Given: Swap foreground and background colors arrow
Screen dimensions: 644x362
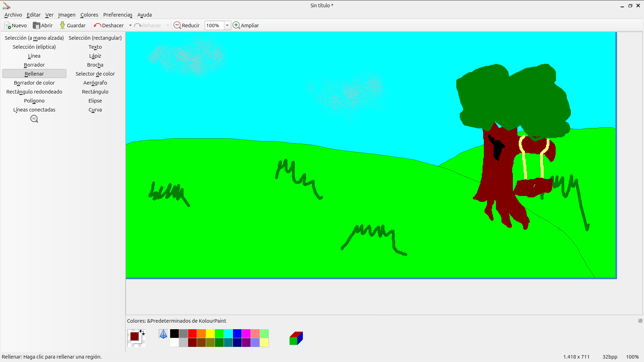Looking at the screenshot, I should click(142, 332).
